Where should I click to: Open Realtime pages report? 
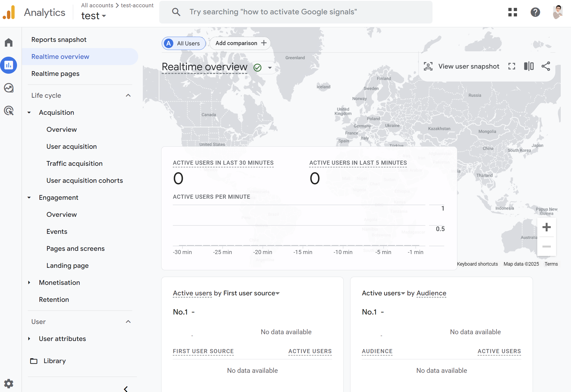pyautogui.click(x=55, y=74)
